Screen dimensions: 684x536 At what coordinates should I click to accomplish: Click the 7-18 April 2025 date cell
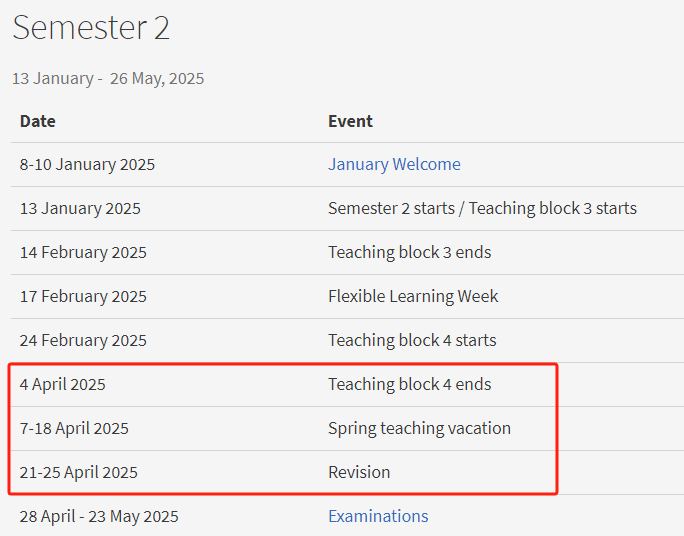point(74,429)
